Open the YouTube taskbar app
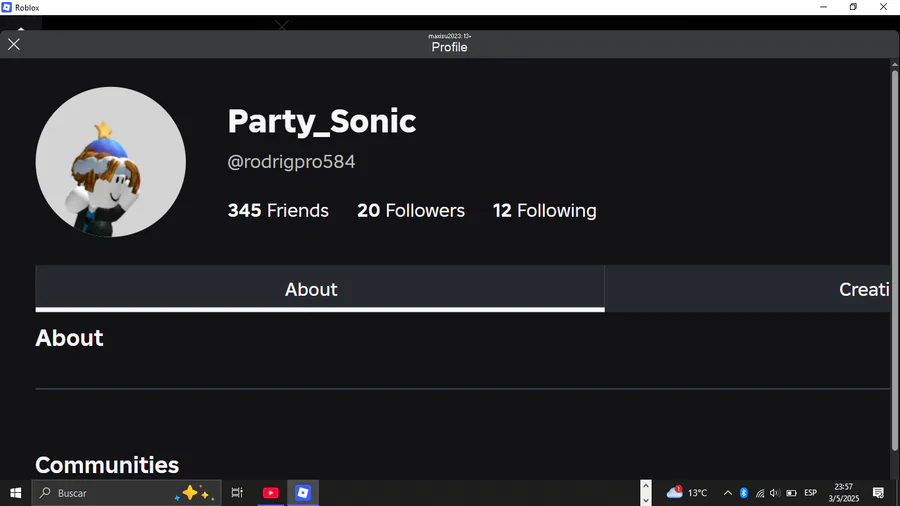Image resolution: width=900 pixels, height=506 pixels. pos(270,493)
